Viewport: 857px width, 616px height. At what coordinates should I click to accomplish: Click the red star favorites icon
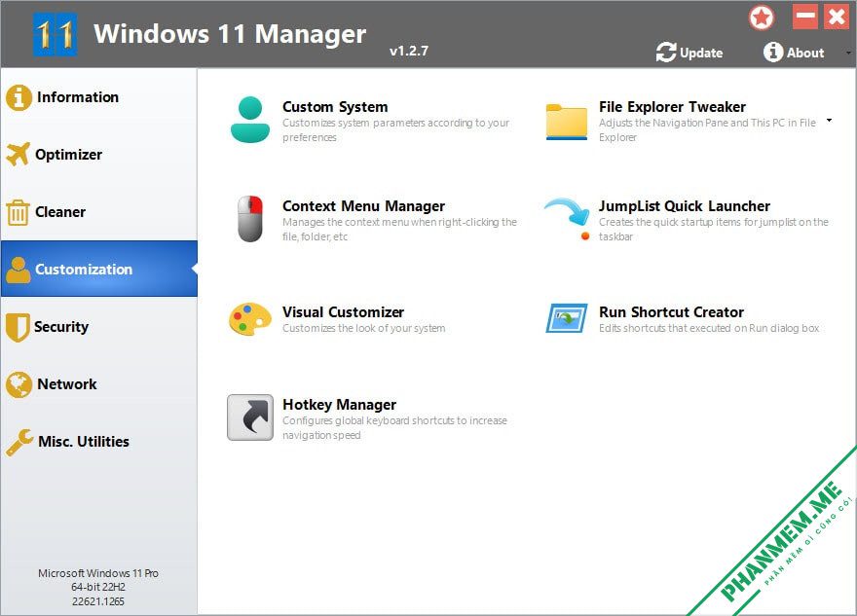762,18
